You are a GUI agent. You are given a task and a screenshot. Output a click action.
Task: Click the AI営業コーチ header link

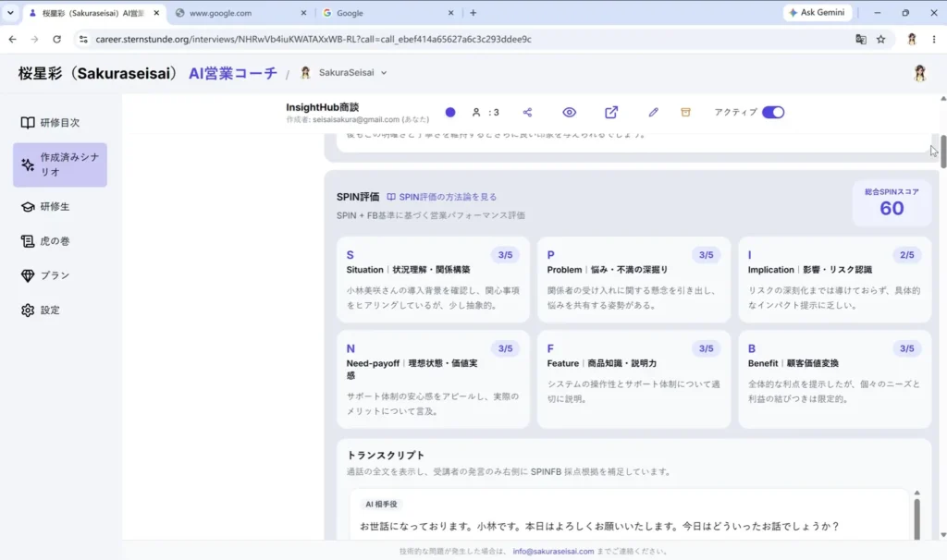232,73
